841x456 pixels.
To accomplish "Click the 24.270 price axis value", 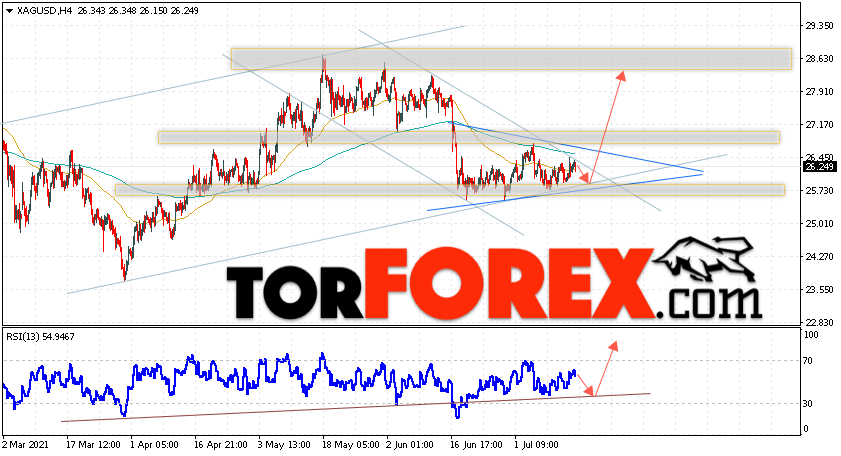I will click(x=819, y=256).
